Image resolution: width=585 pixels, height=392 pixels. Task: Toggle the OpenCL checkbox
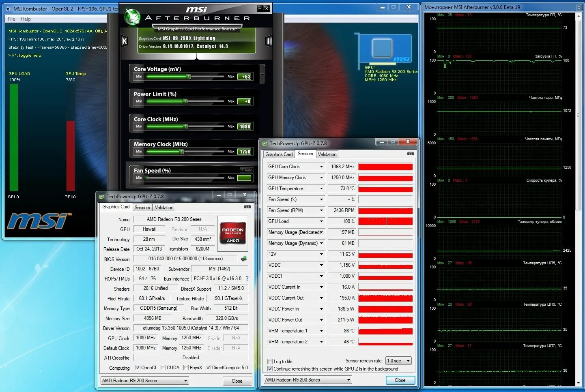(138, 368)
